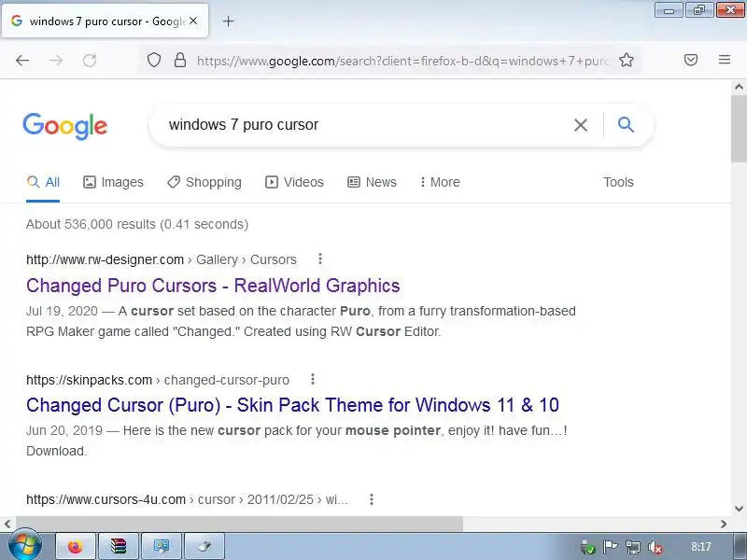Open the fourth taskbar program icon
The image size is (747, 560).
[204, 547]
